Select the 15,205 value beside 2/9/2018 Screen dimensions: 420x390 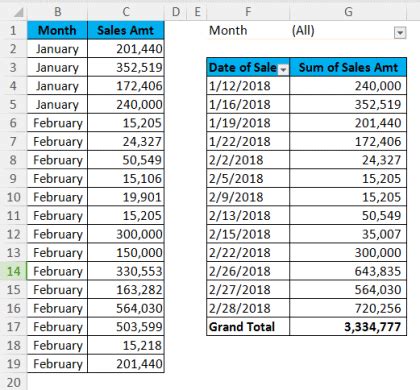pyautogui.click(x=348, y=197)
